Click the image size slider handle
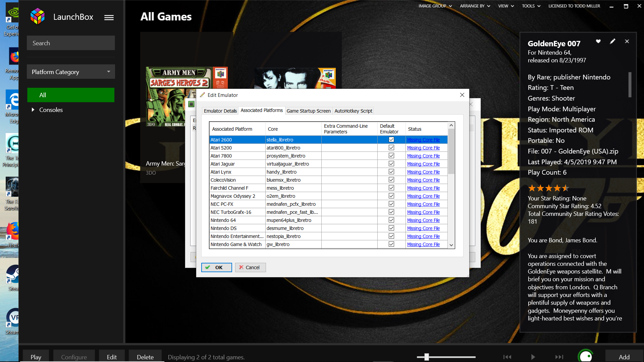644x362 pixels. click(x=426, y=357)
